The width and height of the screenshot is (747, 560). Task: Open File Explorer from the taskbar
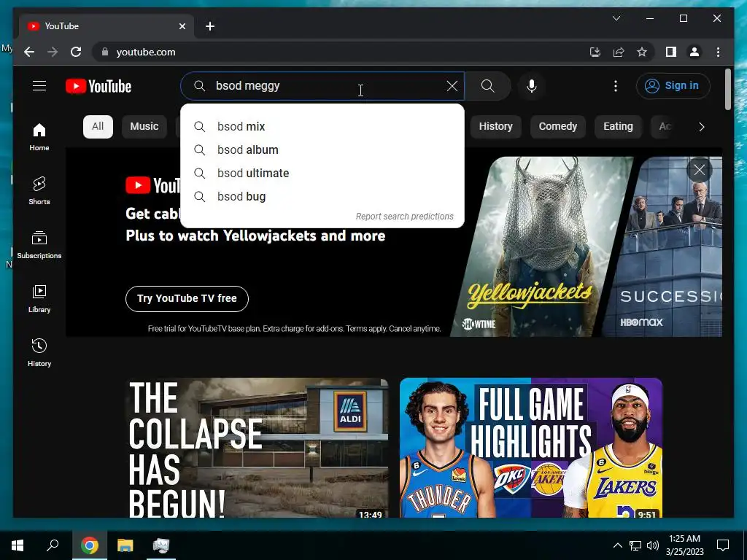click(125, 545)
